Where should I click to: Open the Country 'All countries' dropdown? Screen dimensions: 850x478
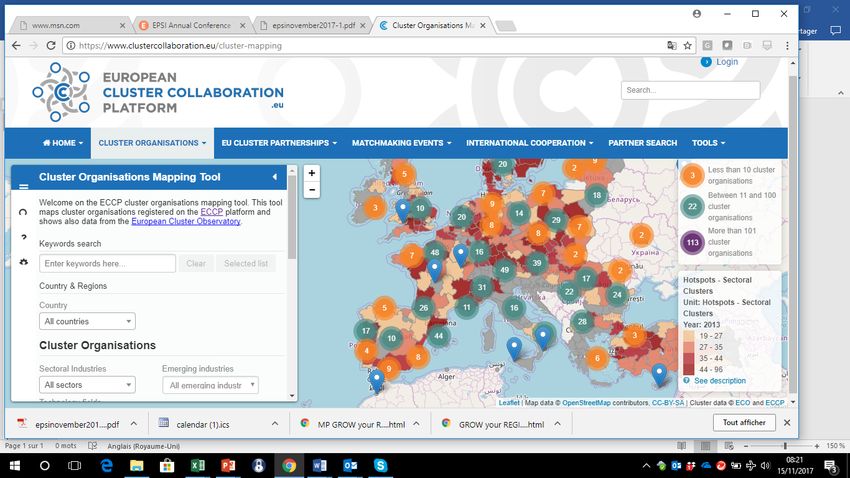click(87, 321)
